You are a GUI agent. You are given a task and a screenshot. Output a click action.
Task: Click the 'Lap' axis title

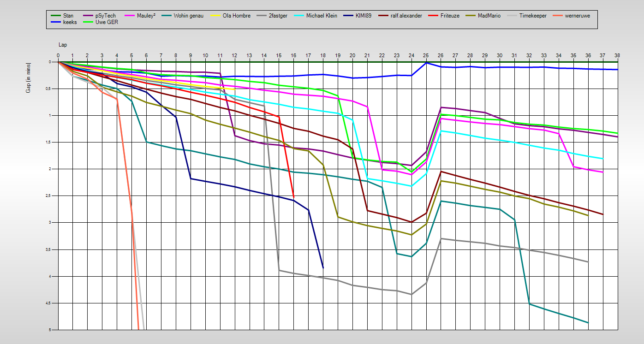[63, 45]
